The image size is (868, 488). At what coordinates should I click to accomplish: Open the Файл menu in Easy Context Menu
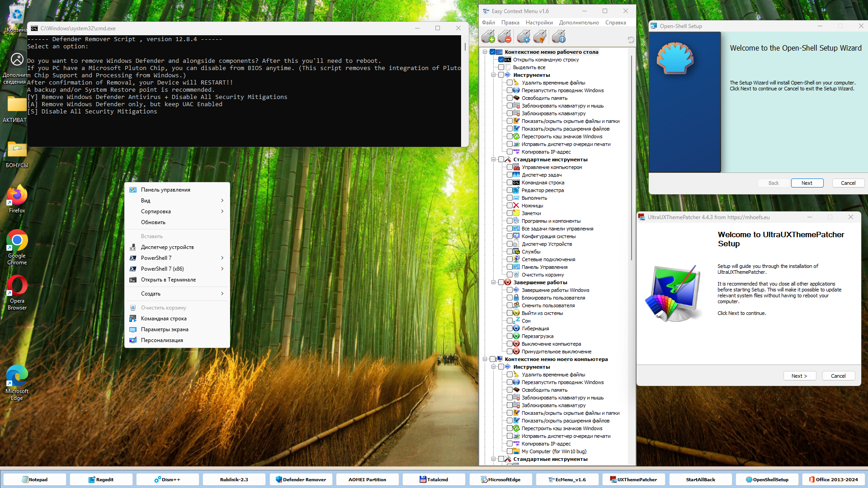[x=488, y=23]
